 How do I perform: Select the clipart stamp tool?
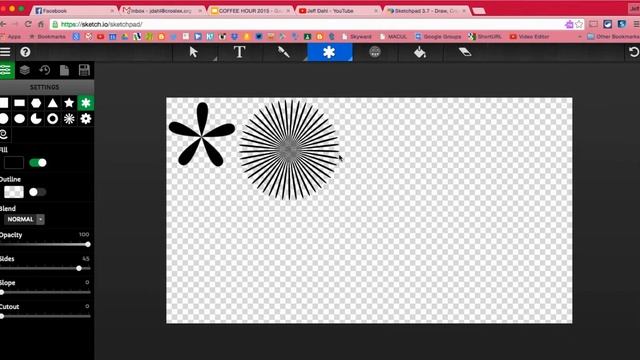[375, 52]
